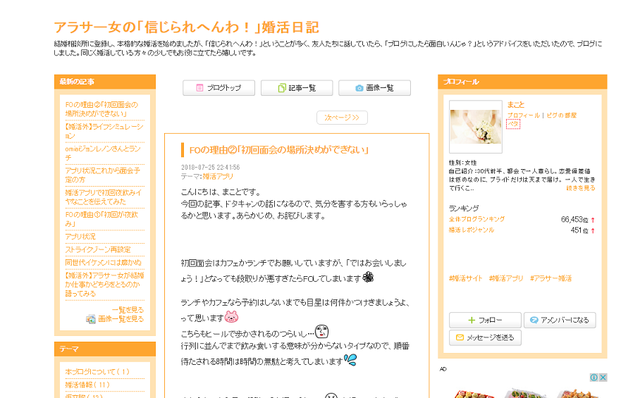Open sidebar link omiaiジョンレノンさんとランチ
Viewport: 640px width, 398px height.
103,153
